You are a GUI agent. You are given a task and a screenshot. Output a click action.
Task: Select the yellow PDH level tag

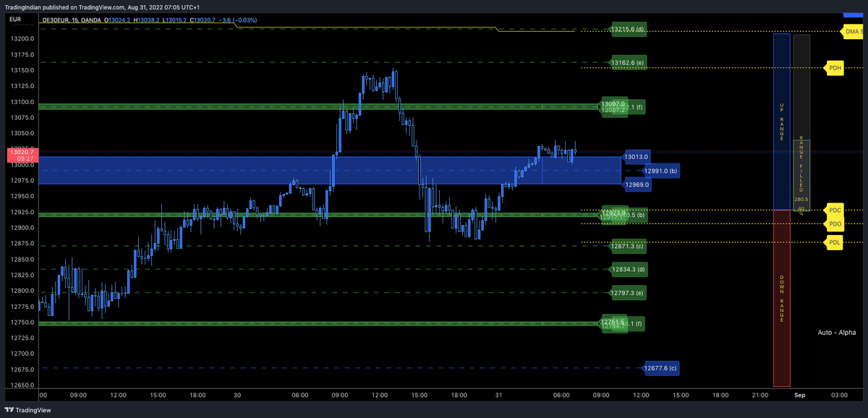(835, 68)
